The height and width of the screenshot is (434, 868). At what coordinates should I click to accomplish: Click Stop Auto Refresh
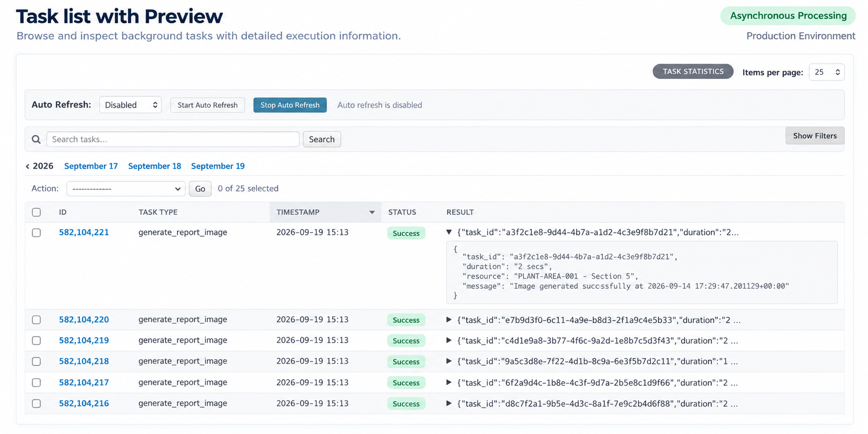tap(290, 105)
